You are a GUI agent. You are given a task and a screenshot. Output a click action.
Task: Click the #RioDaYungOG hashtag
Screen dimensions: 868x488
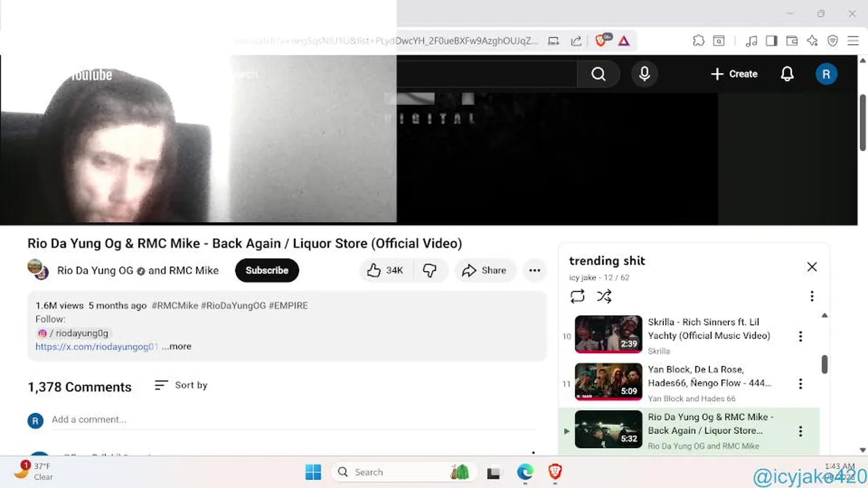[233, 306]
